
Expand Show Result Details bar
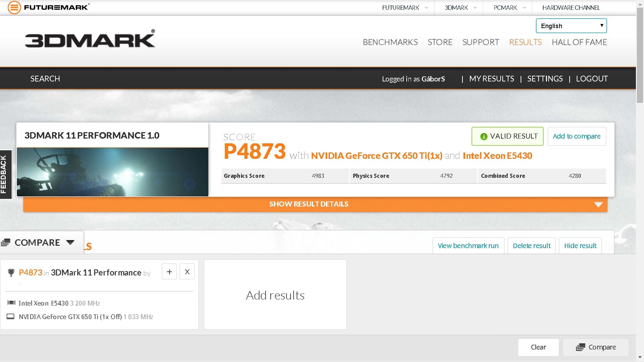315,204
